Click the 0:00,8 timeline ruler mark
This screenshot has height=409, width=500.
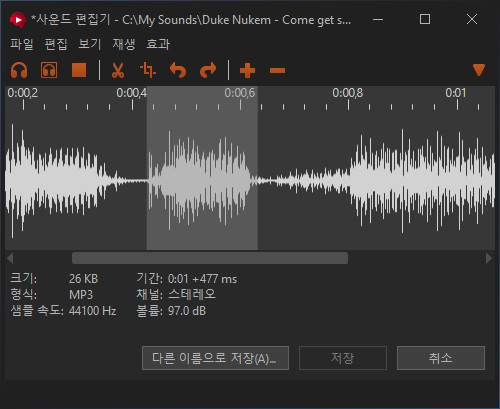click(x=348, y=93)
